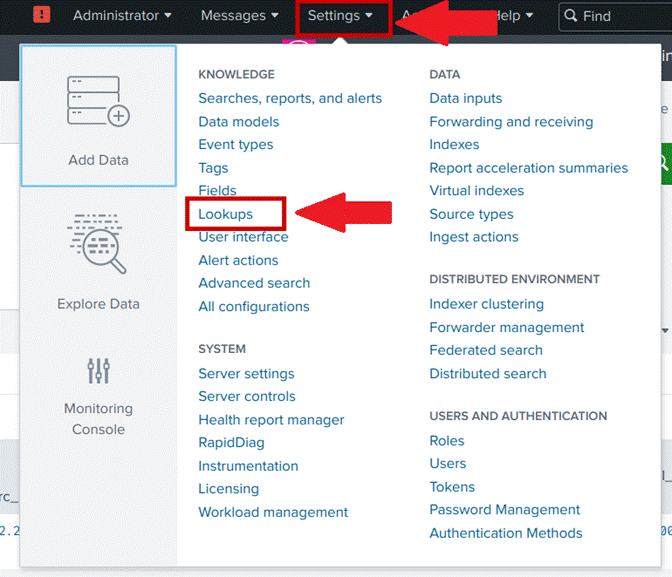Select Lookups under Knowledge
The image size is (672, 577).
[x=226, y=214]
